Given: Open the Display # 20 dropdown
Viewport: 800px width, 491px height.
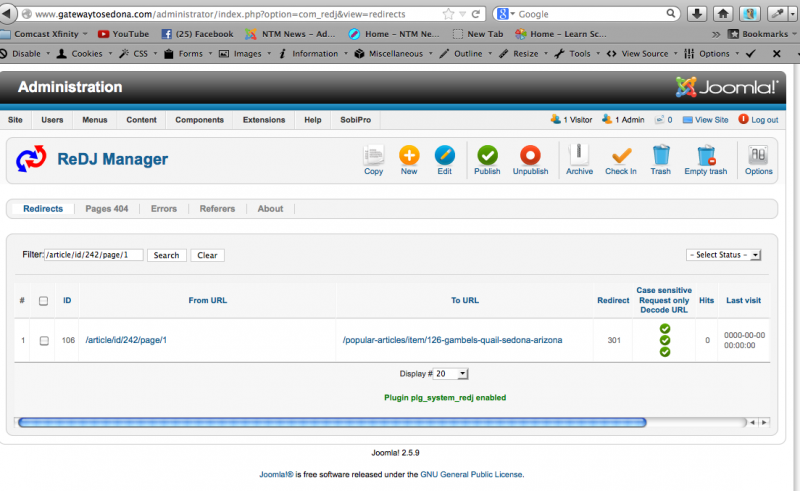Looking at the screenshot, I should click(x=451, y=374).
